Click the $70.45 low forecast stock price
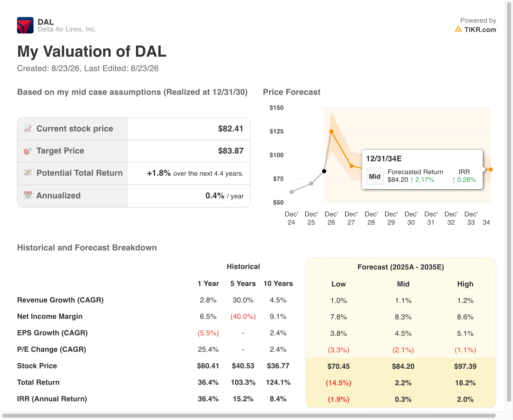This screenshot has height=420, width=513. coord(338,366)
